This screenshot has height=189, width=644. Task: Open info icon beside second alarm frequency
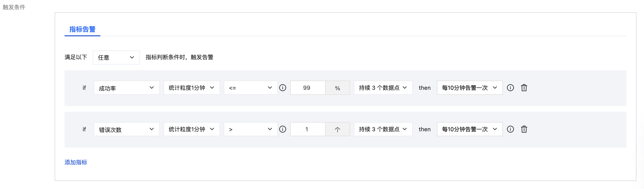point(510,129)
